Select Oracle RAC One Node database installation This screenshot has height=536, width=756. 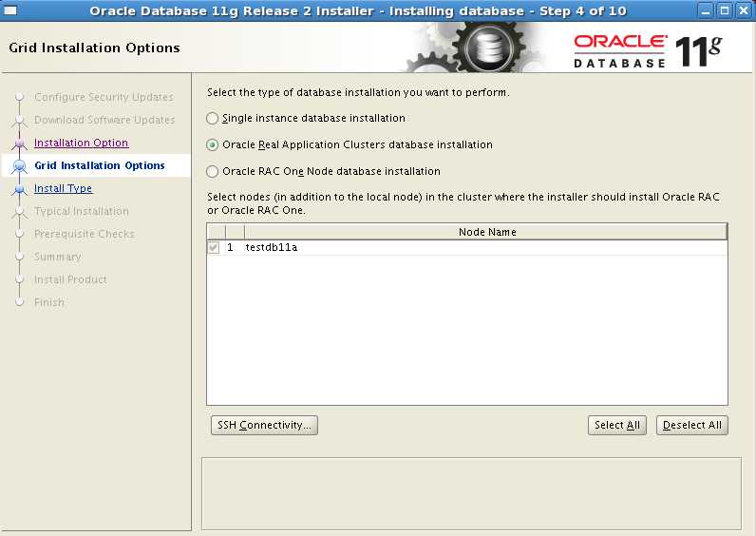coord(212,171)
